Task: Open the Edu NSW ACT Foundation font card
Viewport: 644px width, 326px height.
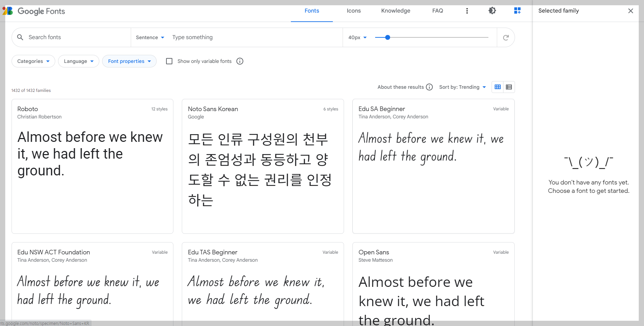Action: (x=92, y=284)
